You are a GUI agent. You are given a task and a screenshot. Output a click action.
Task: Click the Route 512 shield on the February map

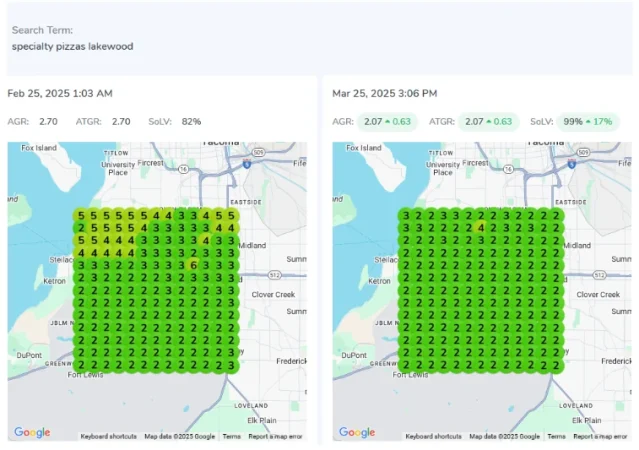pyautogui.click(x=273, y=273)
